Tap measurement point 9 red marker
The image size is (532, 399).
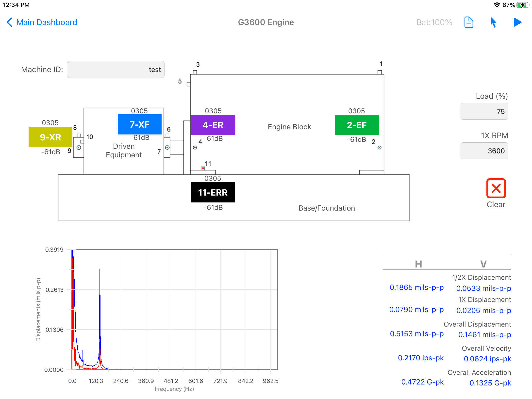[x=79, y=148]
